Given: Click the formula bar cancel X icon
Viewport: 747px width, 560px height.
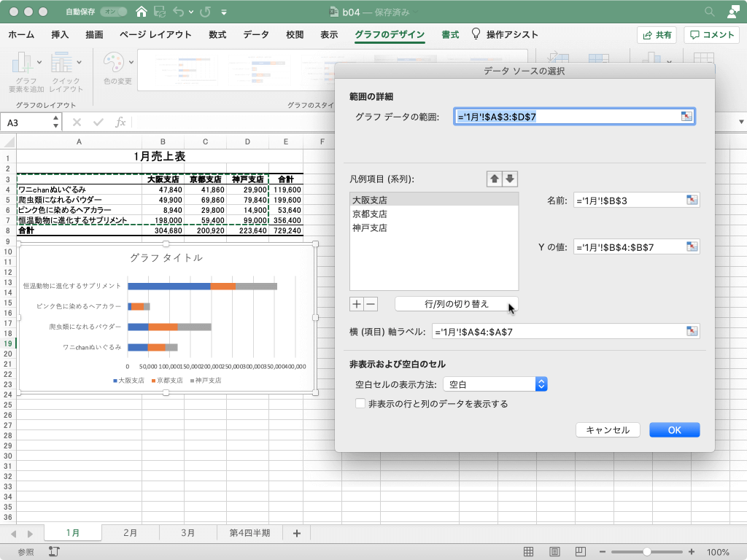Looking at the screenshot, I should tap(77, 122).
